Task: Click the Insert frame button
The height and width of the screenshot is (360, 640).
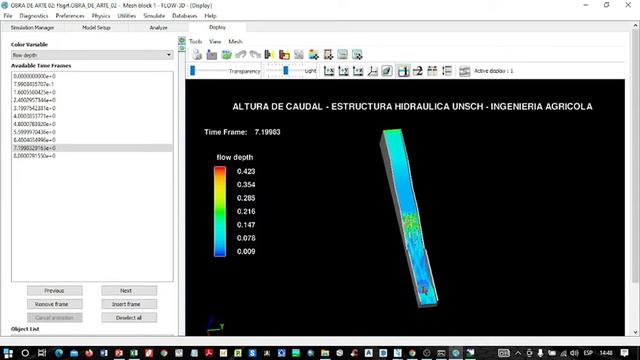Action: (129, 304)
